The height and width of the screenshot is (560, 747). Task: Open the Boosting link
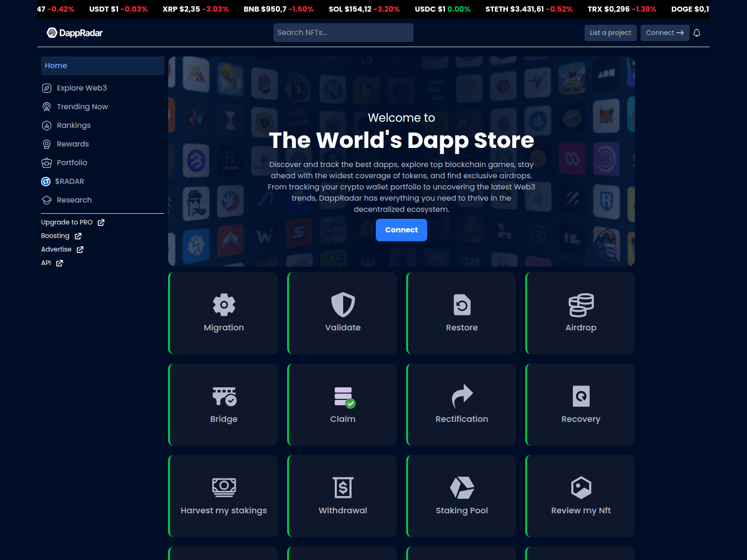(55, 236)
